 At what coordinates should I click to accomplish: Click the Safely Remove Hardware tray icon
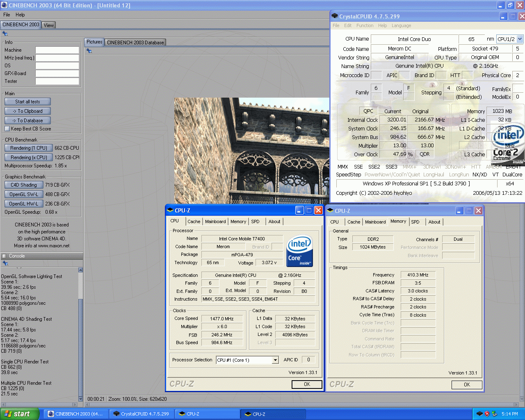[495, 414]
